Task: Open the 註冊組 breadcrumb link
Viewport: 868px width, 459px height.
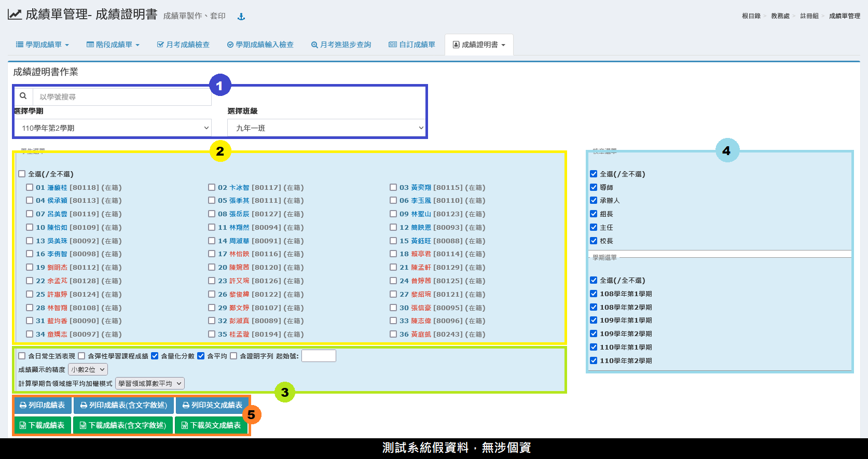Action: coord(809,16)
